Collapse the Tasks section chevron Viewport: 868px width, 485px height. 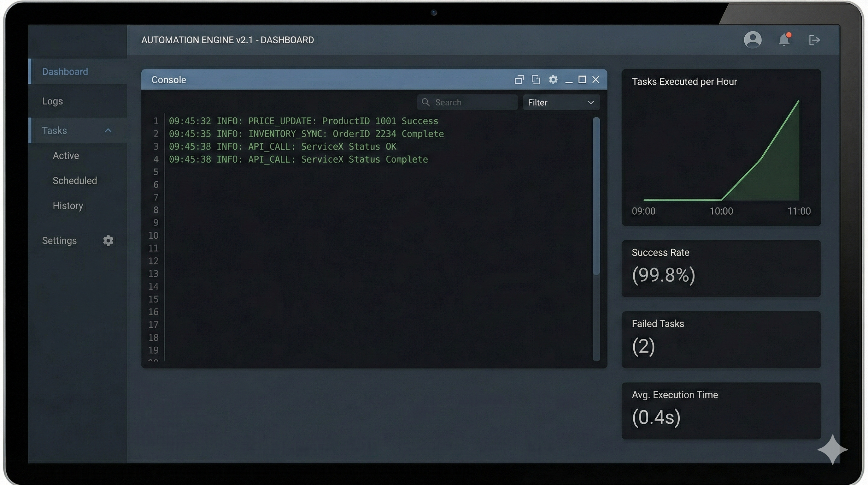click(108, 130)
